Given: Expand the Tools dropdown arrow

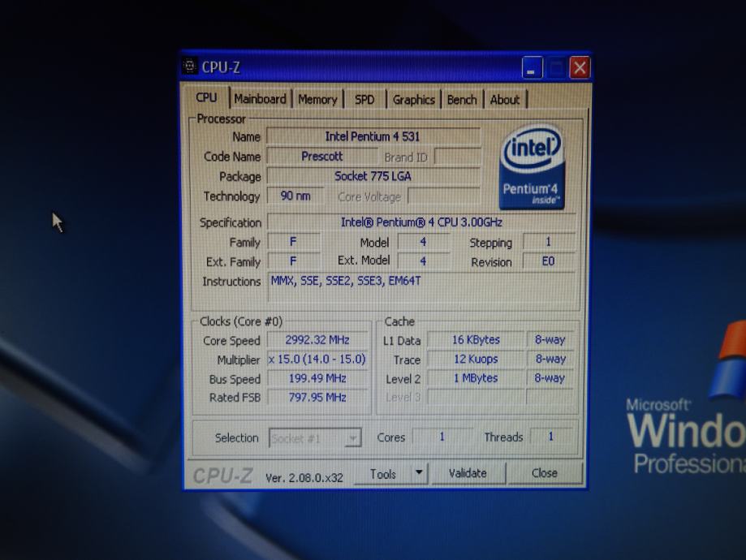Looking at the screenshot, I should coord(419,473).
